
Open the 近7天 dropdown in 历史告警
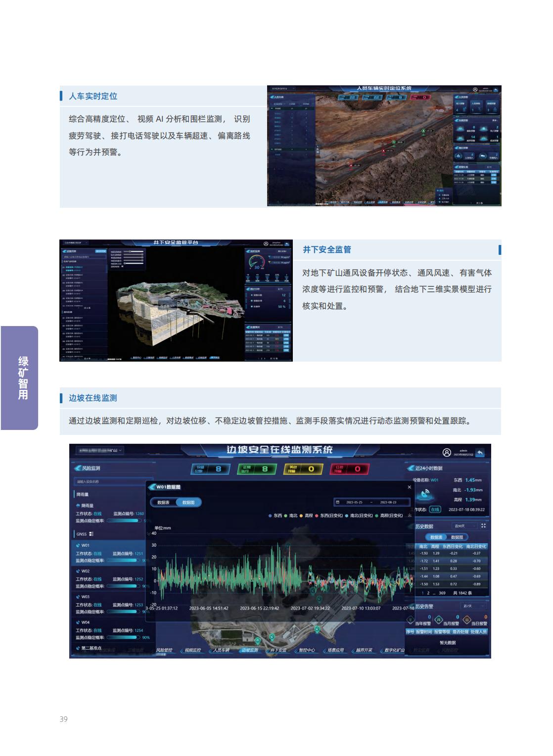coord(473,606)
